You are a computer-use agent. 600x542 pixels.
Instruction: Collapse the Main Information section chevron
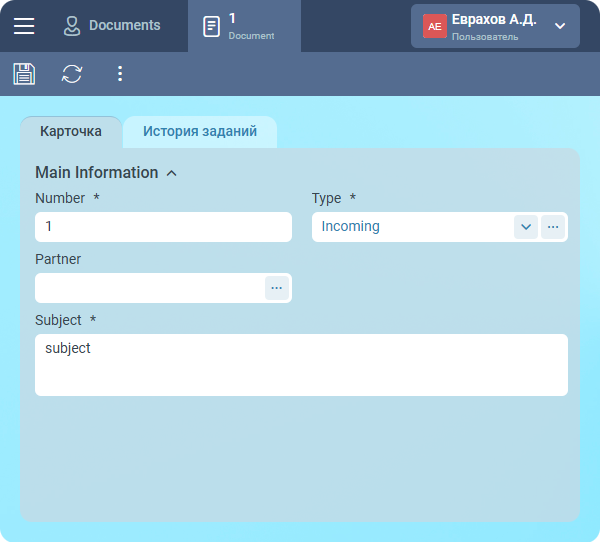click(x=172, y=173)
